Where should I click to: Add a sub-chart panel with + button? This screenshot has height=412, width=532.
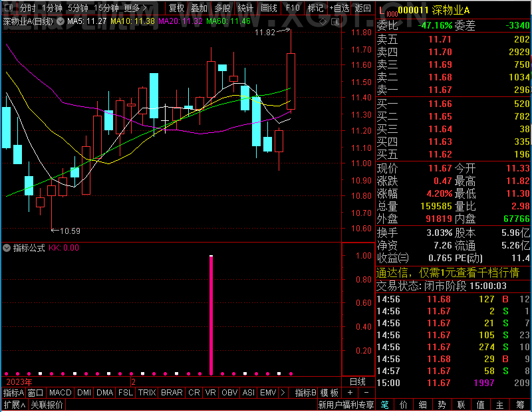(350, 393)
